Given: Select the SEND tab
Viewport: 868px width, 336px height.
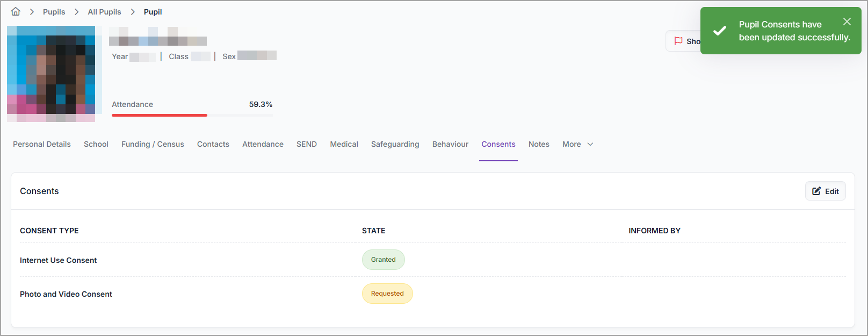Looking at the screenshot, I should click(x=307, y=144).
